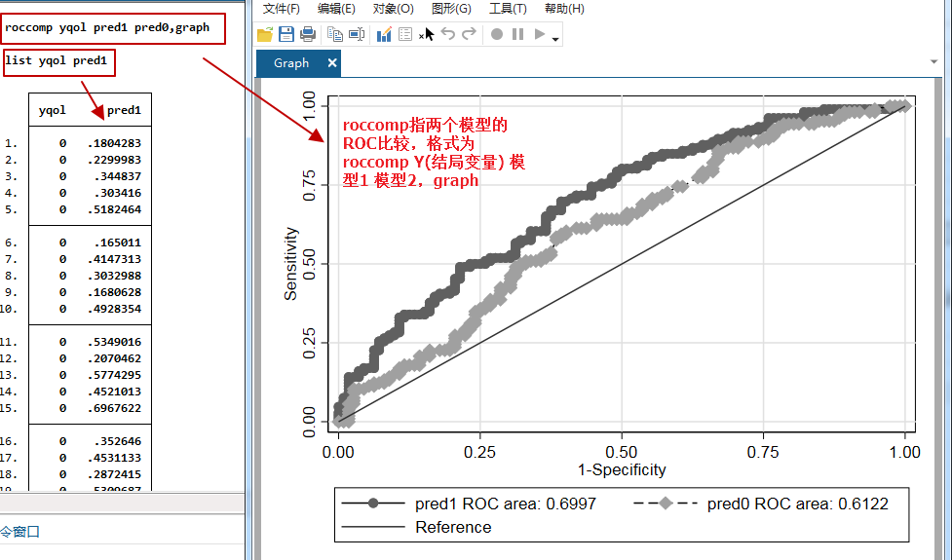Open the 图形(G) menu
This screenshot has width=952, height=560.
coord(451,9)
